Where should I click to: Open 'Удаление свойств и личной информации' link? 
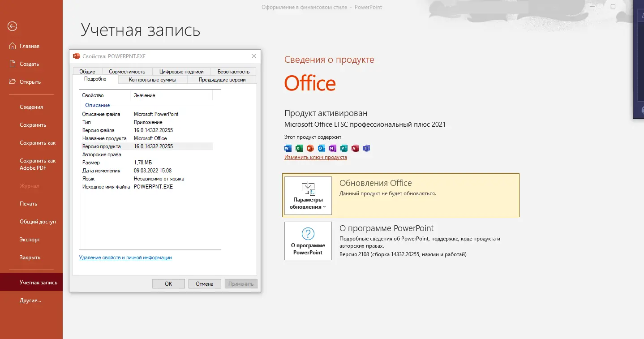(125, 258)
